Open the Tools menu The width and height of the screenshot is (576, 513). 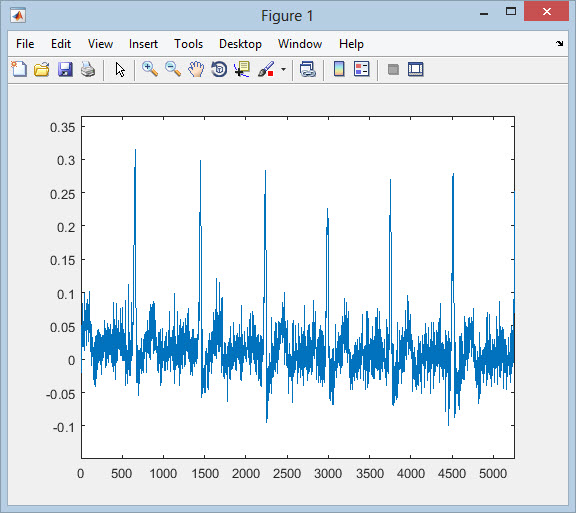point(188,44)
